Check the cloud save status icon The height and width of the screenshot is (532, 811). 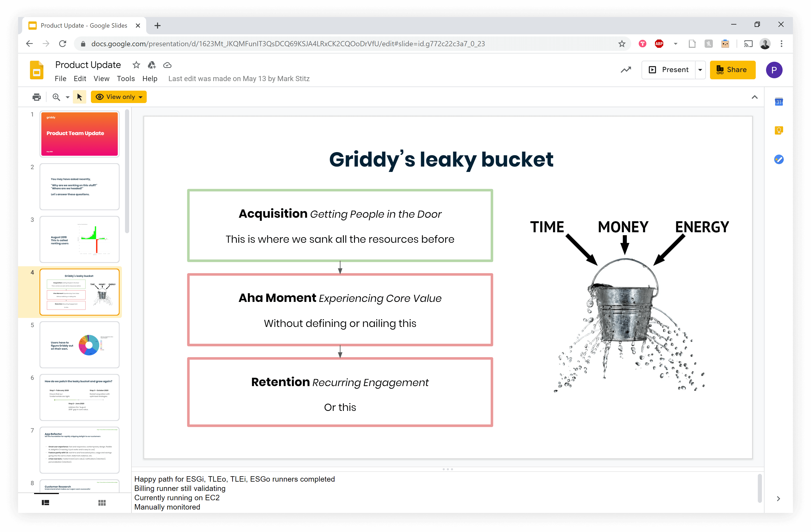[x=167, y=65]
